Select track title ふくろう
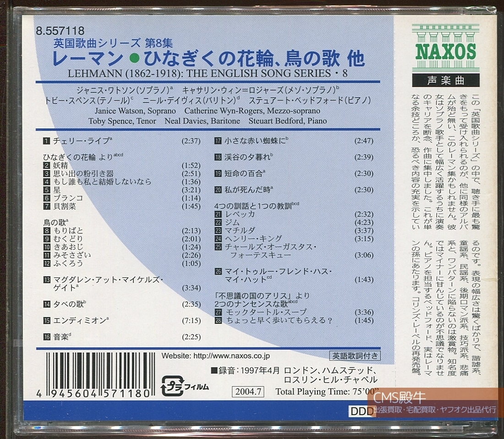 pyautogui.click(x=68, y=263)
